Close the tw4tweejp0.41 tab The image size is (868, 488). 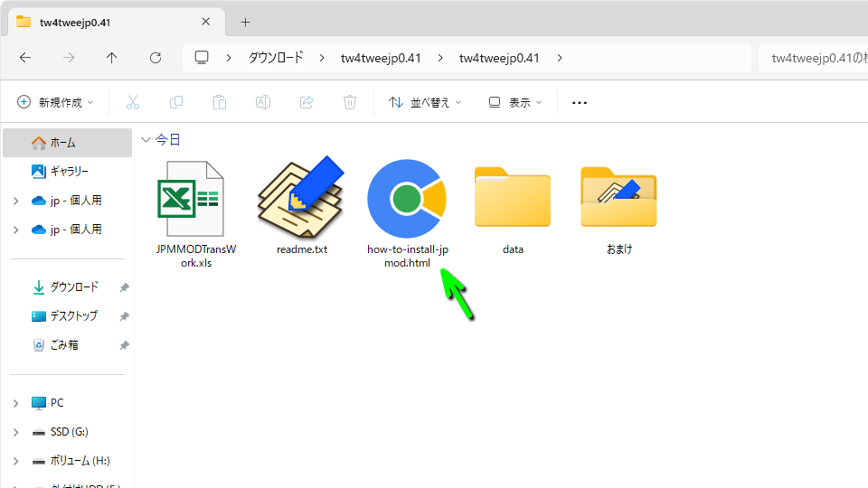pyautogui.click(x=206, y=22)
